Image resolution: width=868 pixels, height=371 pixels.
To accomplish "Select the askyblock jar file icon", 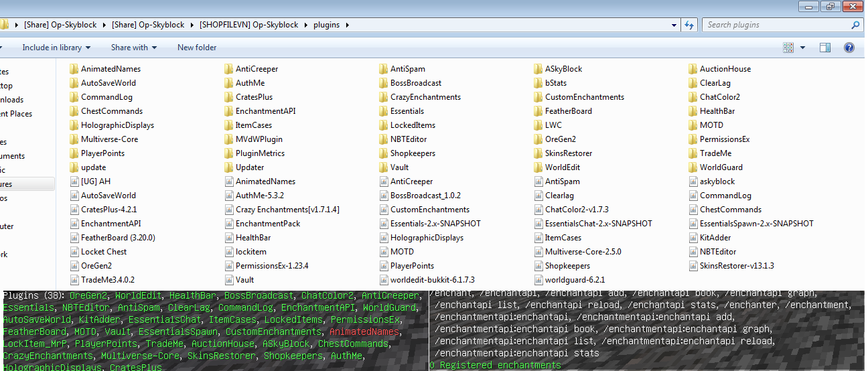I will 693,181.
